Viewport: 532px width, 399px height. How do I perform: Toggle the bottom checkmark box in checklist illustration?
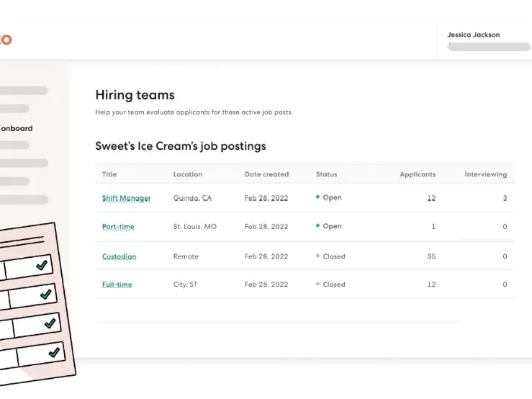point(54,353)
